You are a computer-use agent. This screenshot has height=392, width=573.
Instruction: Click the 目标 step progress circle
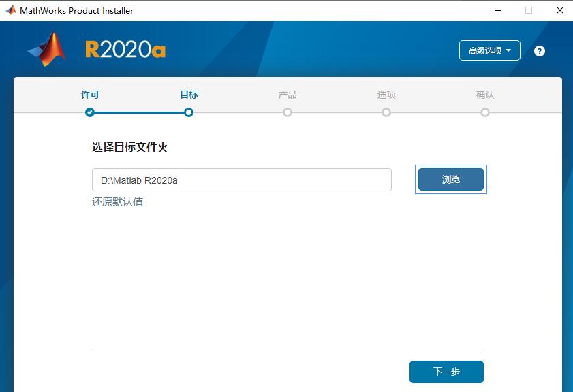pos(189,112)
